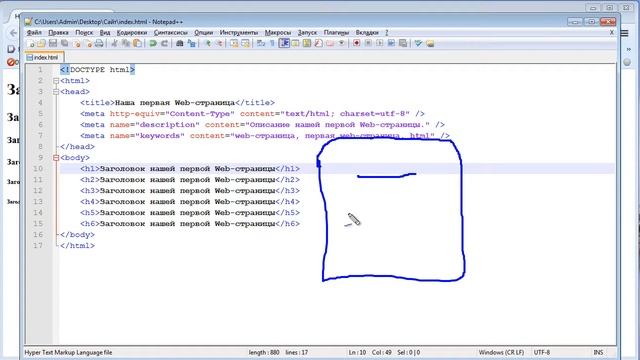Click INS indicator in status bar
Viewport: 640px width, 360px height.
[598, 352]
